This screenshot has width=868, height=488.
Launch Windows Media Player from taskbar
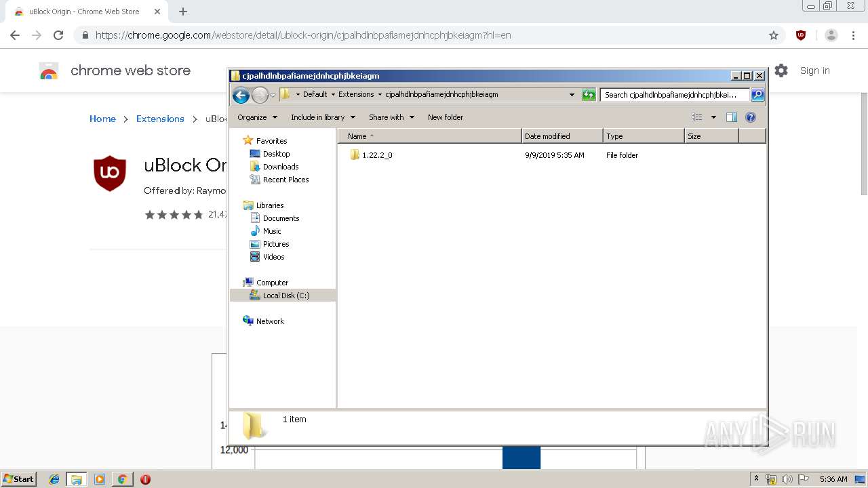(x=100, y=479)
